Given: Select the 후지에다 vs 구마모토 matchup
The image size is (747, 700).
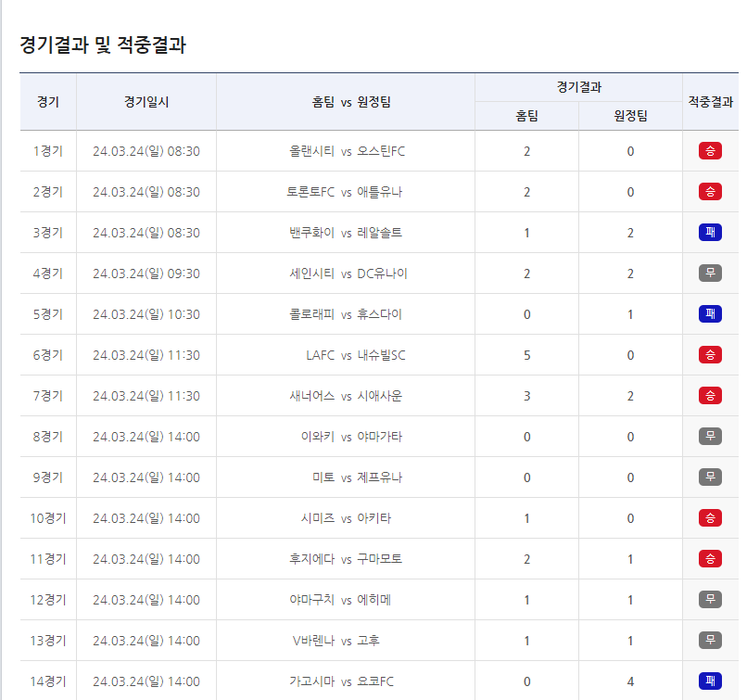Looking at the screenshot, I should point(346,558).
